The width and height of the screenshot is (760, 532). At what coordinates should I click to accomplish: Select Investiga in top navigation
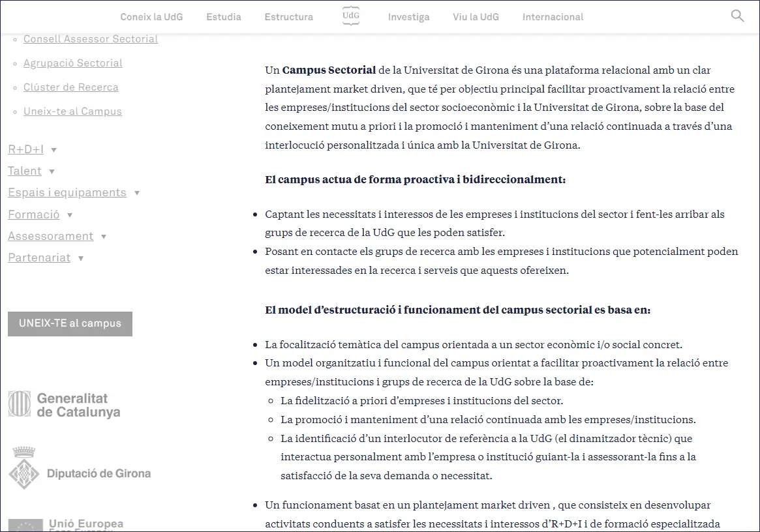[x=408, y=17]
